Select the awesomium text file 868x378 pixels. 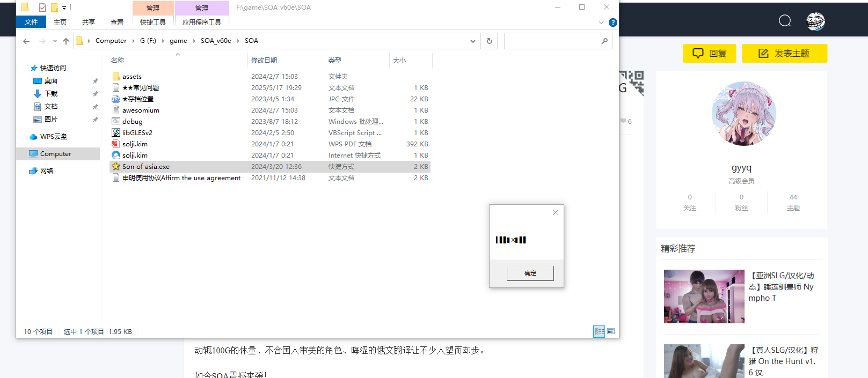point(141,110)
